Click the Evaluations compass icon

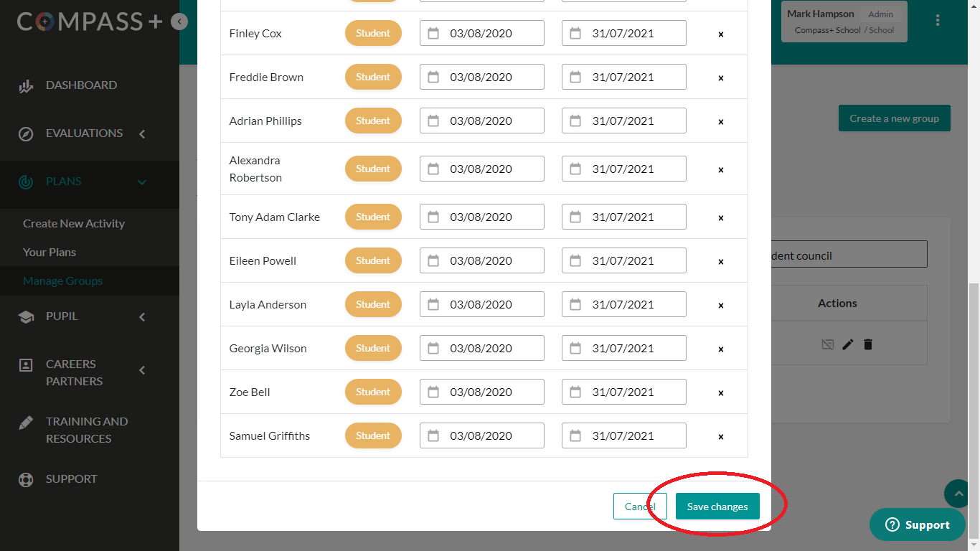(x=26, y=134)
